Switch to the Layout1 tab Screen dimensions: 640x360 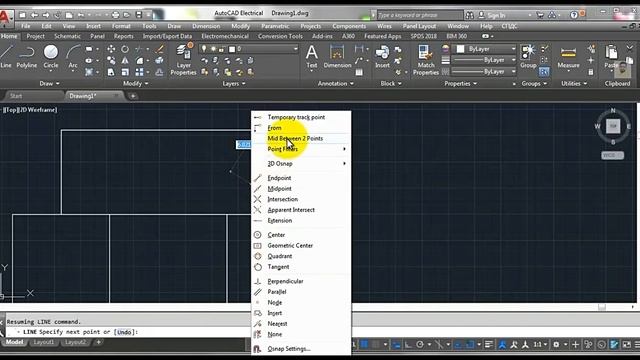(43, 342)
